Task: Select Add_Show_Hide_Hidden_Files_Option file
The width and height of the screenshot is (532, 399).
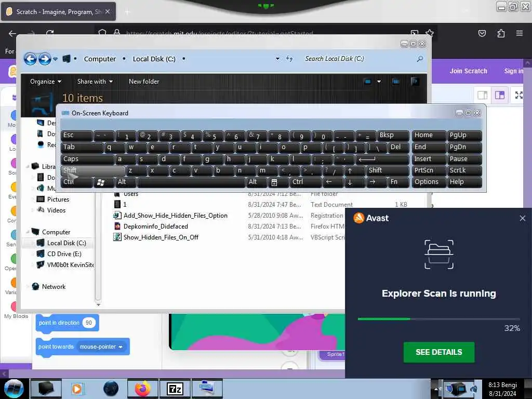Action: point(176,216)
